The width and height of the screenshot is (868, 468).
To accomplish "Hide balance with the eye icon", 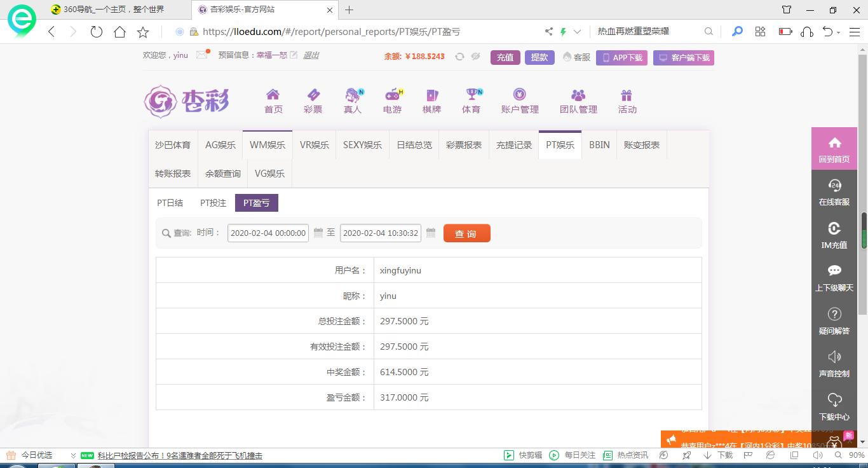I will click(x=475, y=57).
